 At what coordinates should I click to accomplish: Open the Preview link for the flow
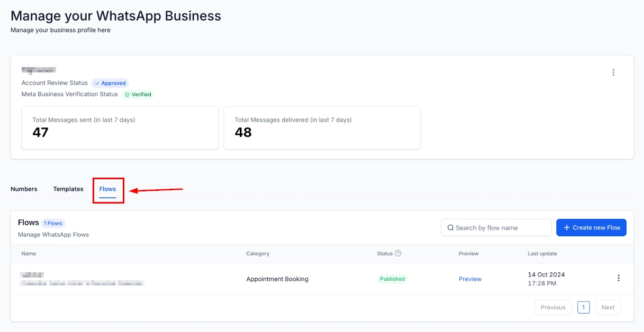coord(470,279)
